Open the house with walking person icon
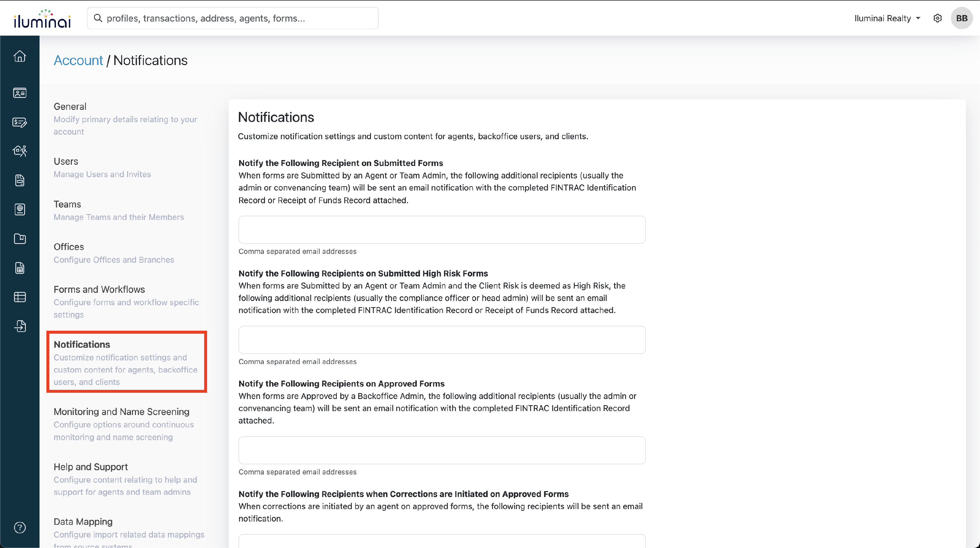Image resolution: width=980 pixels, height=548 pixels. coord(20,151)
